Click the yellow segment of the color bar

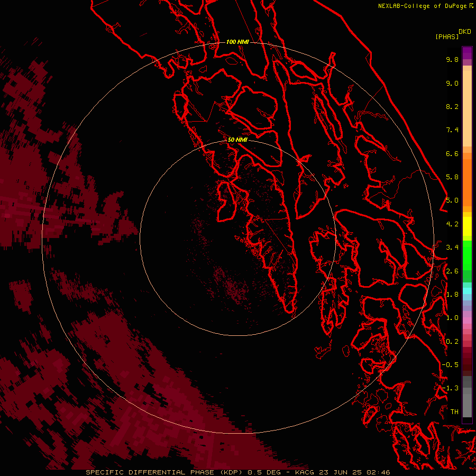467,226
